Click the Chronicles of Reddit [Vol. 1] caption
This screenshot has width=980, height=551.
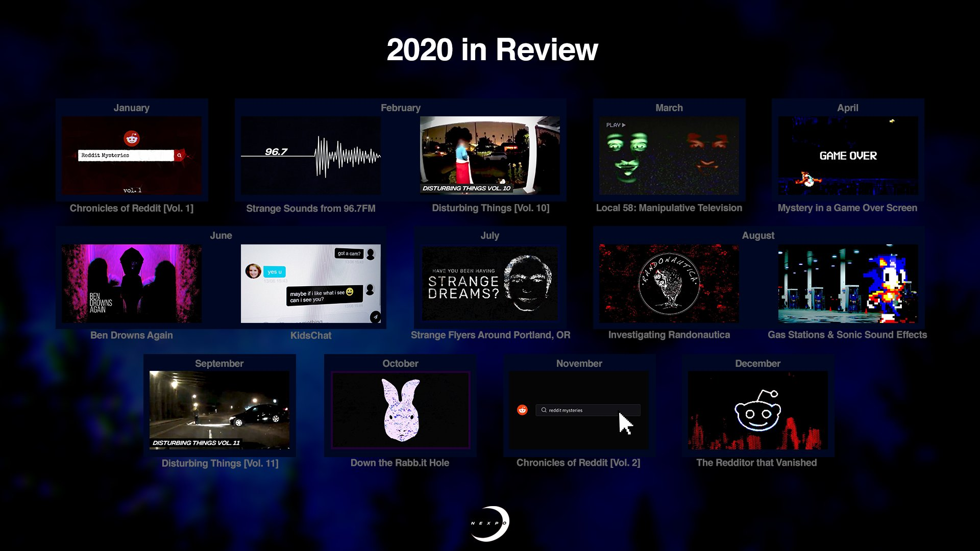[x=132, y=208]
